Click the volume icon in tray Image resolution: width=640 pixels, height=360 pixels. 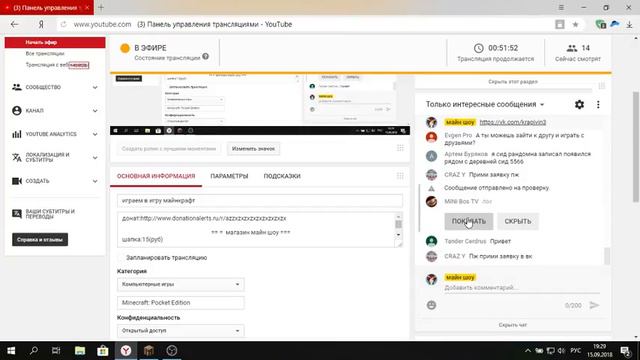(561, 351)
